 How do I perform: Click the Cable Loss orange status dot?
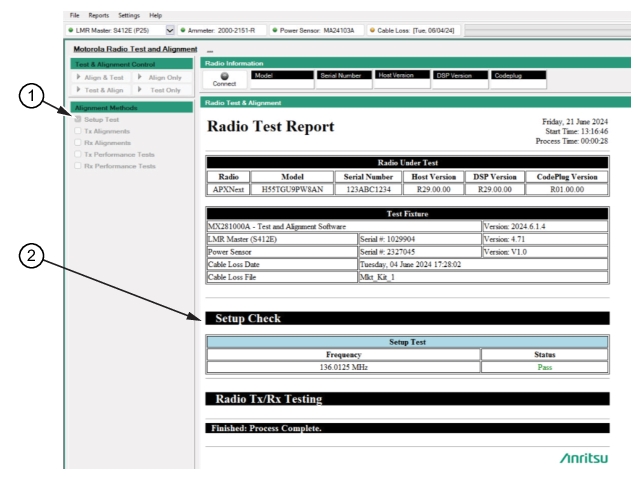(372, 30)
